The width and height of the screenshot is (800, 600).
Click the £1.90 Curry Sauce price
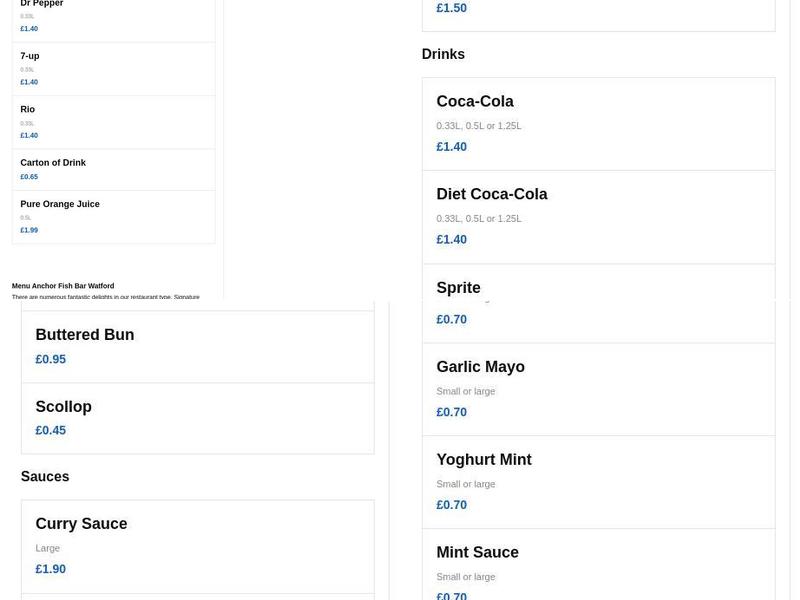[x=51, y=569]
